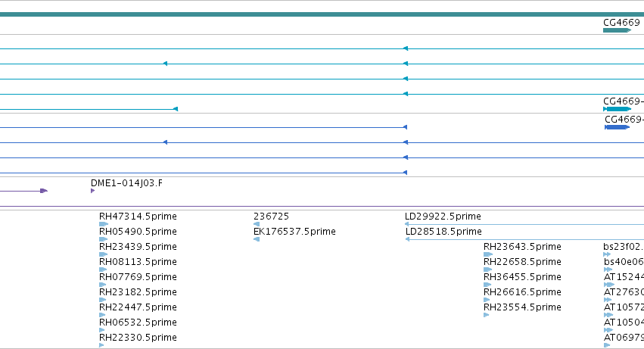Click the long purple BAC line

point(322,207)
